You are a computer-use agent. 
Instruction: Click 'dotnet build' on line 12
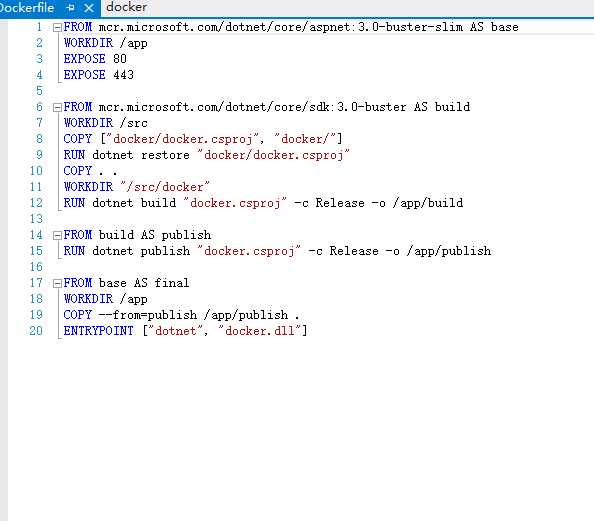pos(134,203)
